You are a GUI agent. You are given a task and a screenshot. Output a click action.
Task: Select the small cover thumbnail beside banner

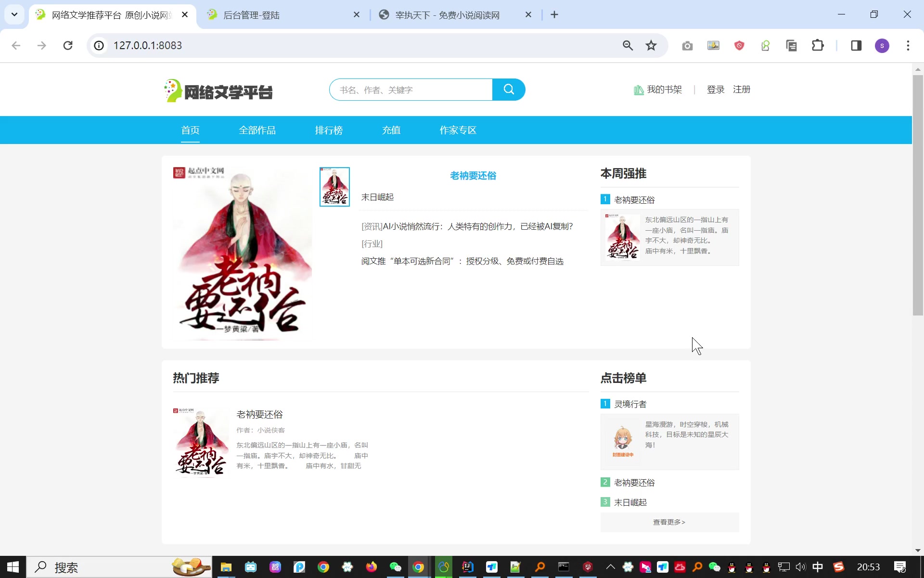click(x=334, y=187)
